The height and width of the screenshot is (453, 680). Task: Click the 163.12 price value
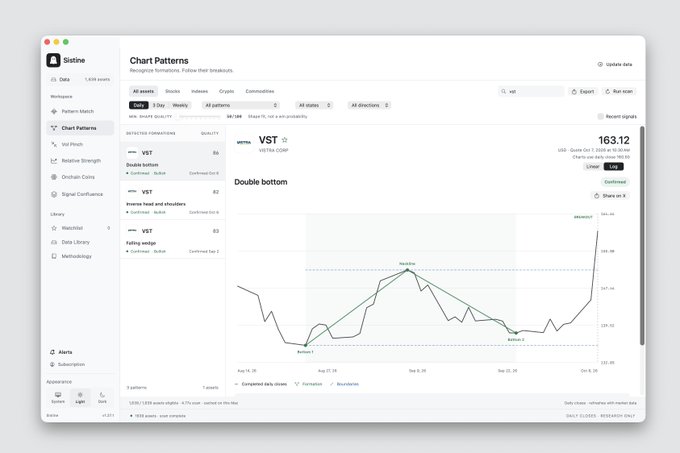point(614,140)
